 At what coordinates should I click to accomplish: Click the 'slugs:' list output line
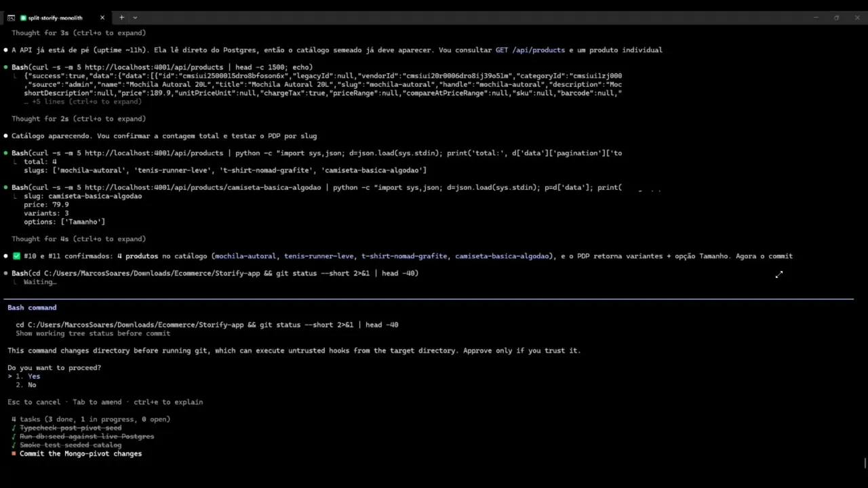225,170
